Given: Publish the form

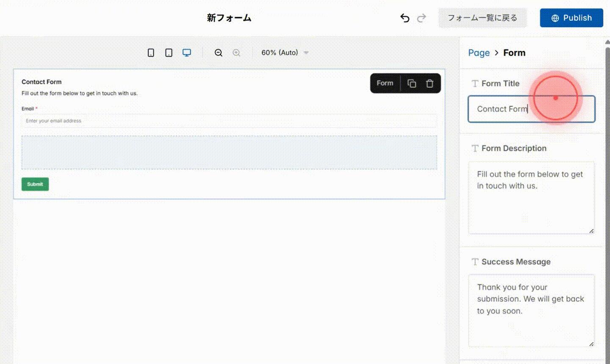Looking at the screenshot, I should (x=571, y=18).
